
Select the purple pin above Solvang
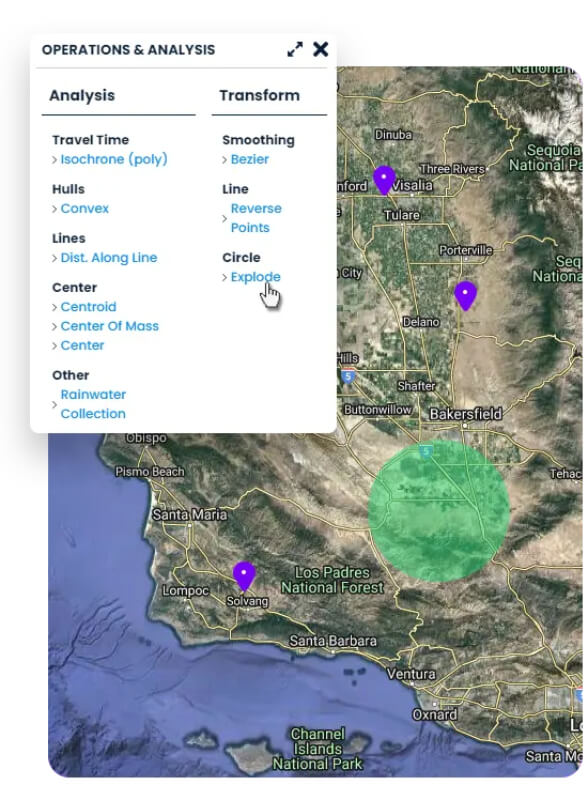pyautogui.click(x=244, y=576)
